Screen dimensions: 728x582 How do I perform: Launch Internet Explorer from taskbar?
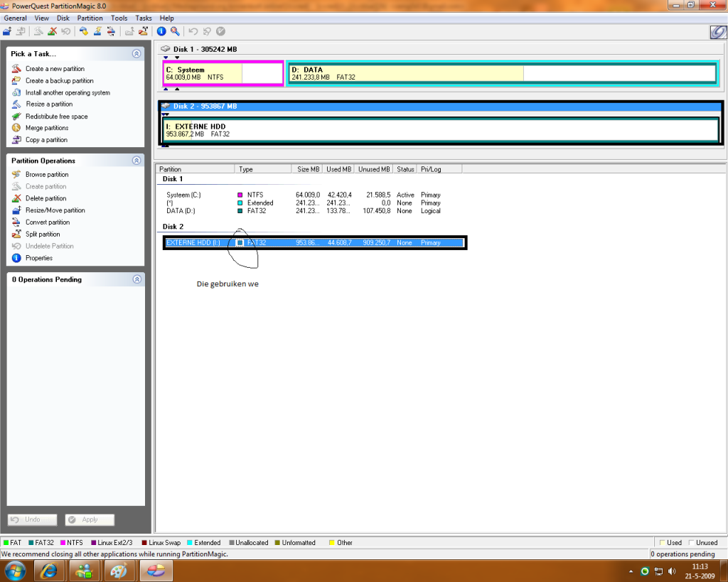point(49,571)
